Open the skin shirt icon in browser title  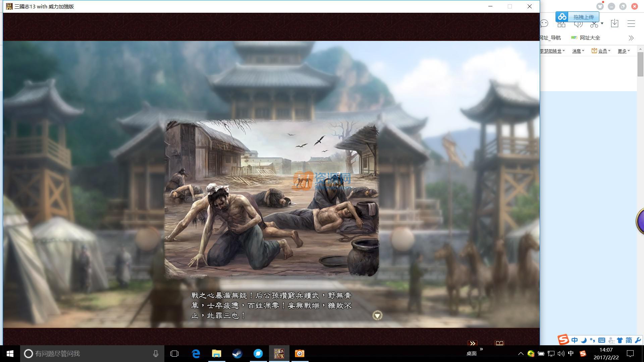[x=600, y=6]
